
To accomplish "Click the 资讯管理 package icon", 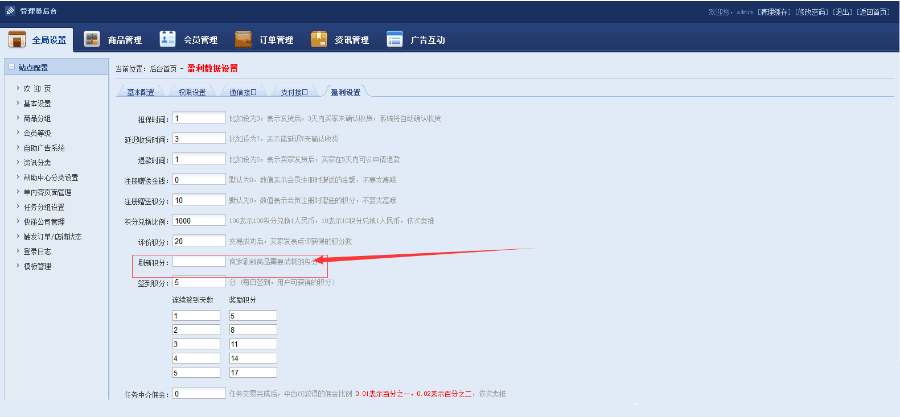I will pos(319,40).
